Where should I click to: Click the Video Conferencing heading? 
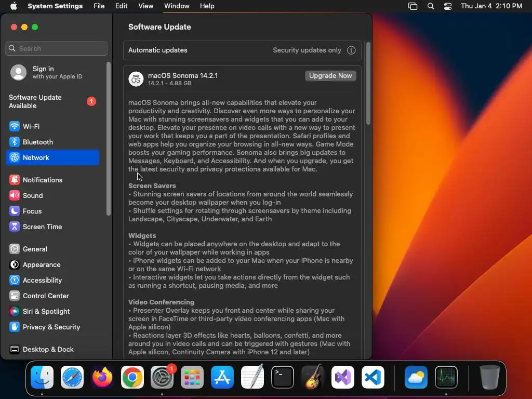[161, 302]
